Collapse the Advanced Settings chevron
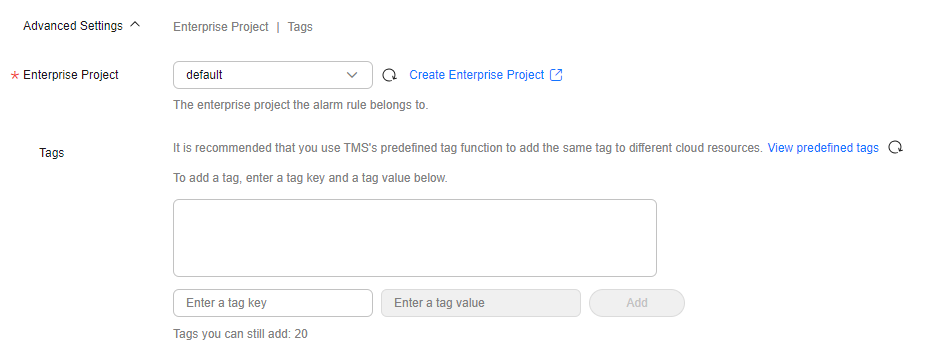 point(135,25)
